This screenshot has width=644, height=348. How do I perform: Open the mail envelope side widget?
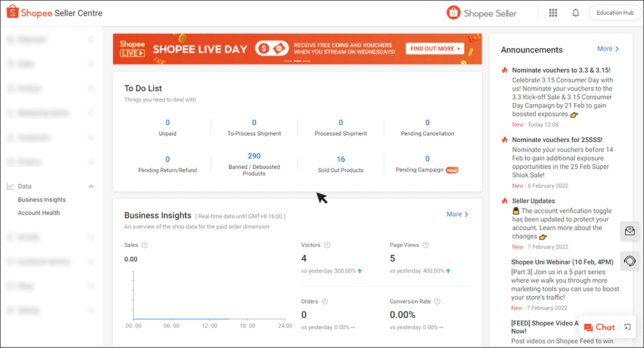[630, 231]
